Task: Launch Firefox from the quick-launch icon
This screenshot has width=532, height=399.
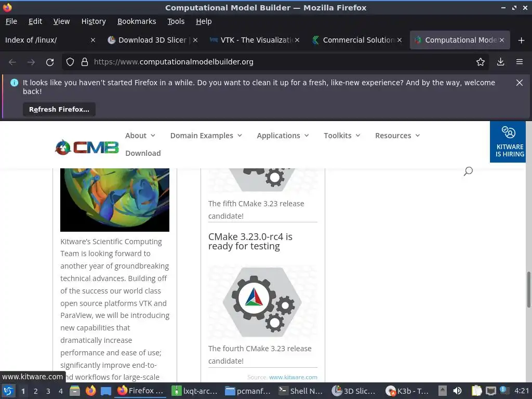Action: 90,391
